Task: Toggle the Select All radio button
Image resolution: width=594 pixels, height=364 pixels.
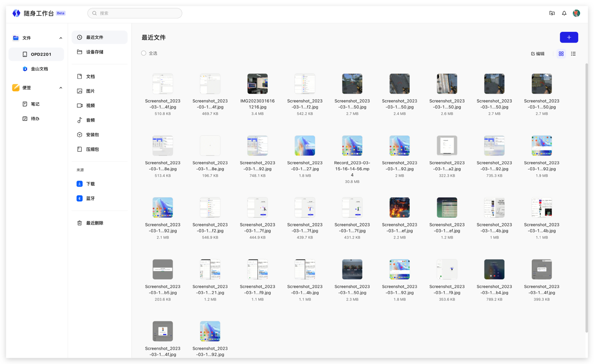Action: click(x=144, y=53)
